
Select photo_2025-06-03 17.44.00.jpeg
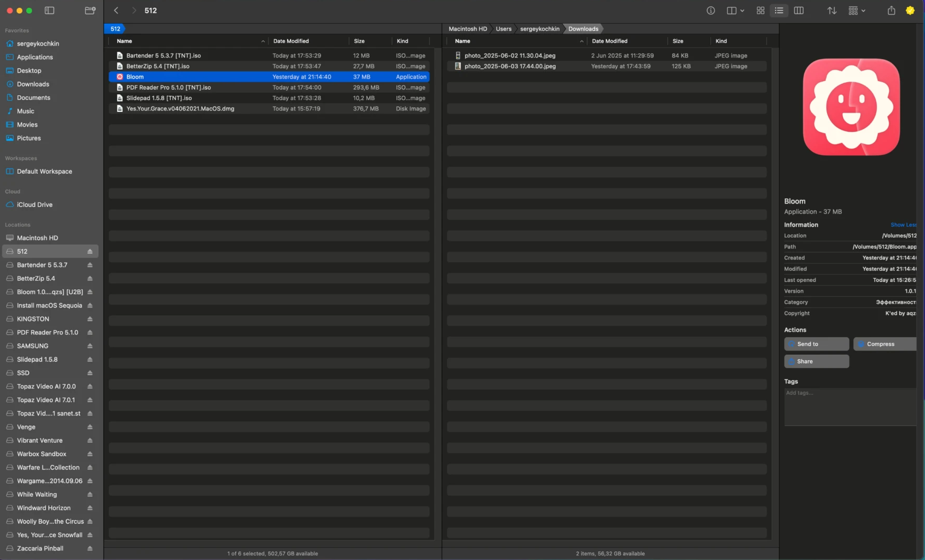(607, 66)
